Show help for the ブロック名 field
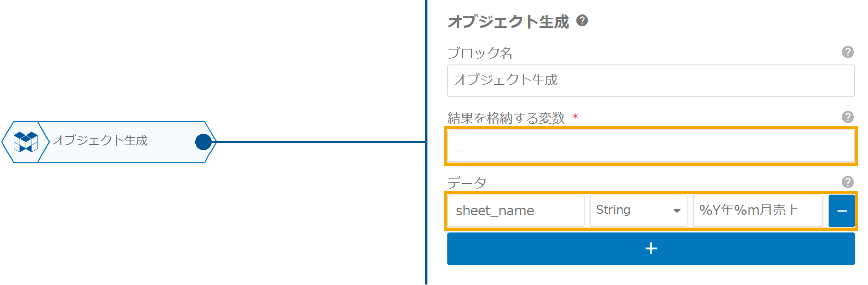 pos(847,52)
